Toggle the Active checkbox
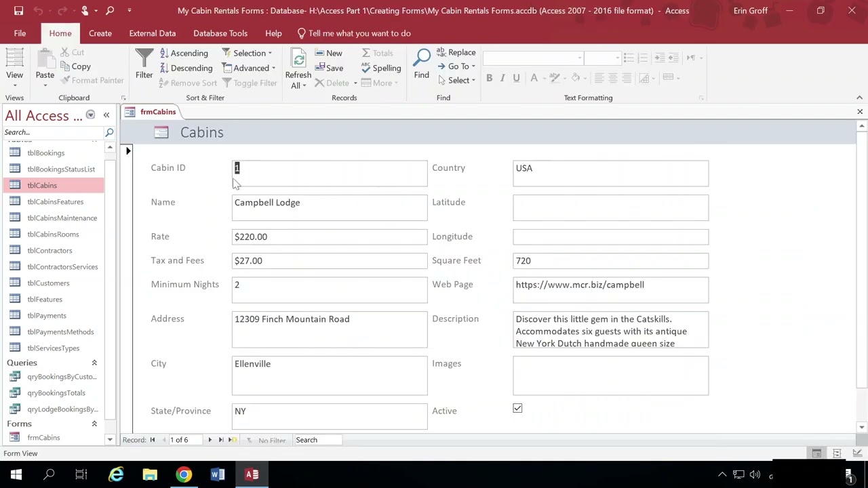 point(517,408)
